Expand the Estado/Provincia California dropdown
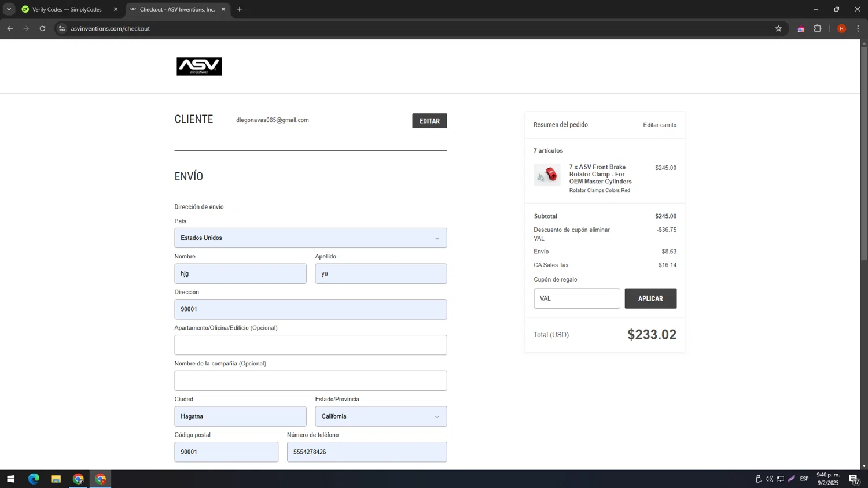 coord(381,416)
